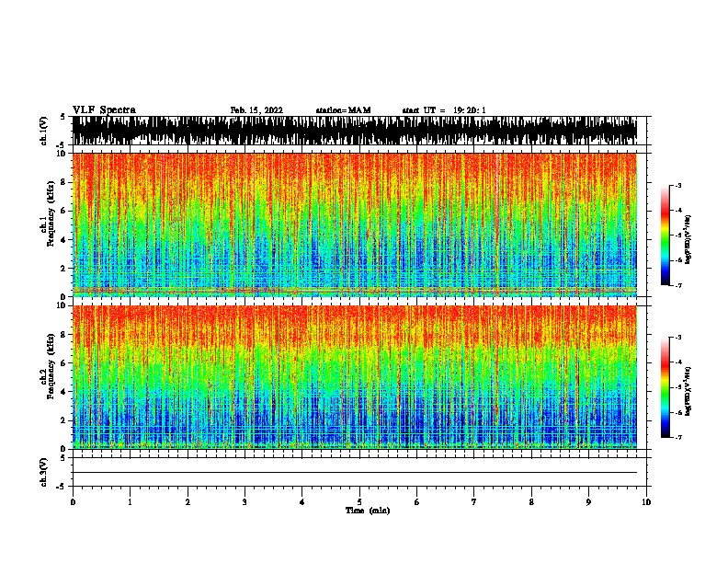Click the ch.1 colorbar "-7" bottom value
Screen dimensions: 728x563
coord(678,285)
